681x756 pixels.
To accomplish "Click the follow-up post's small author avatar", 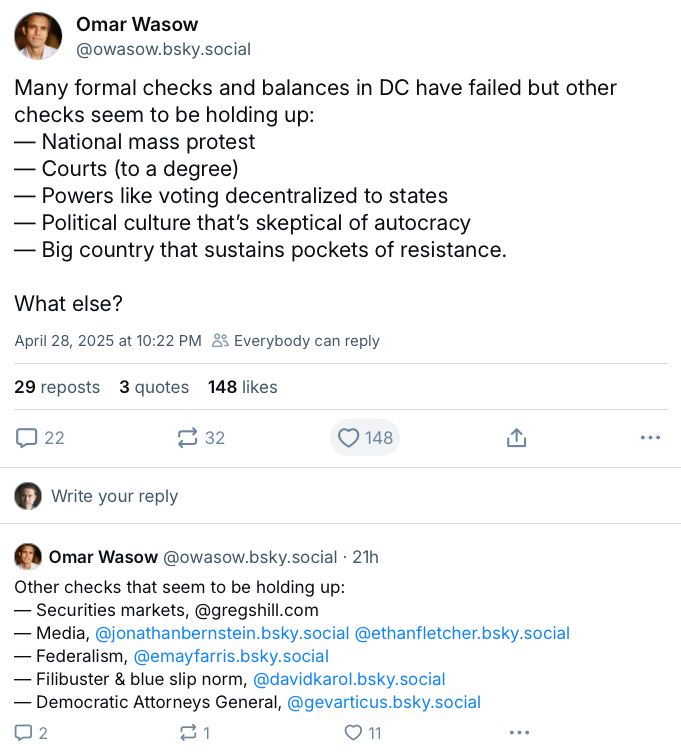I will pos(28,557).
